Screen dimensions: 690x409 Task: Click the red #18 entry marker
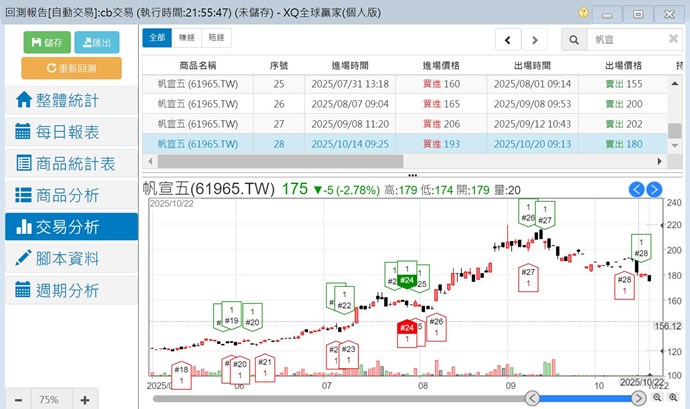(x=181, y=375)
